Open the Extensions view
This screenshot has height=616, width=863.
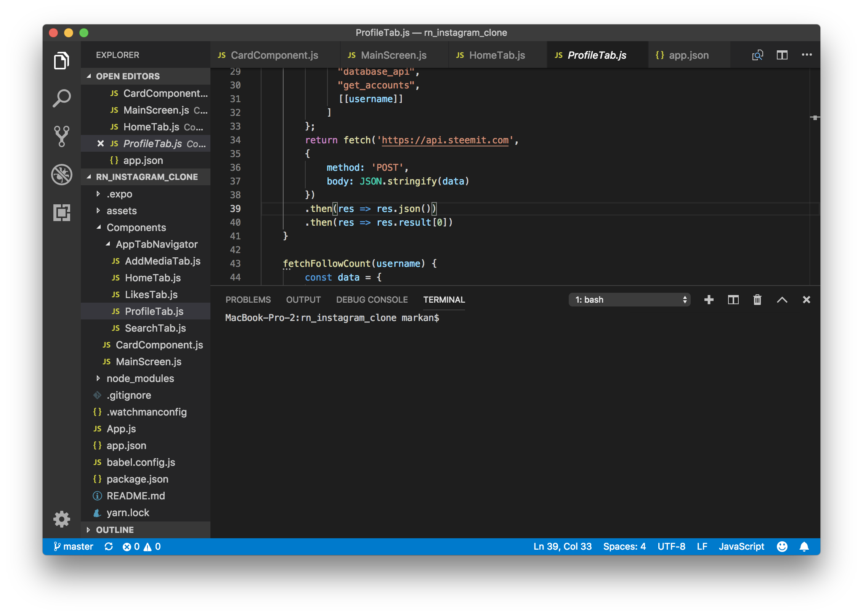coord(61,213)
